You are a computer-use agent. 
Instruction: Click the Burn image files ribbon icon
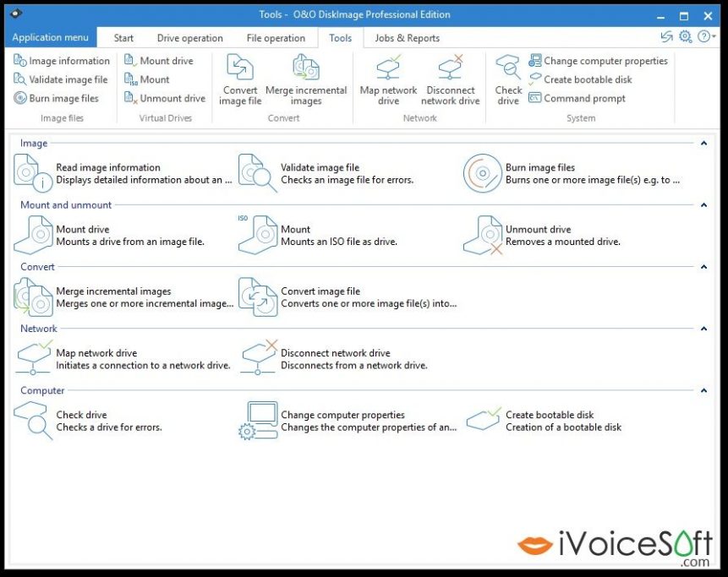tap(20, 98)
